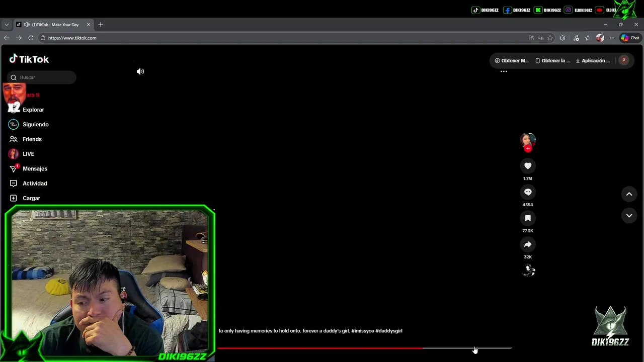The image size is (644, 362).
Task: Go to the previous video with up chevron
Action: coord(629,194)
